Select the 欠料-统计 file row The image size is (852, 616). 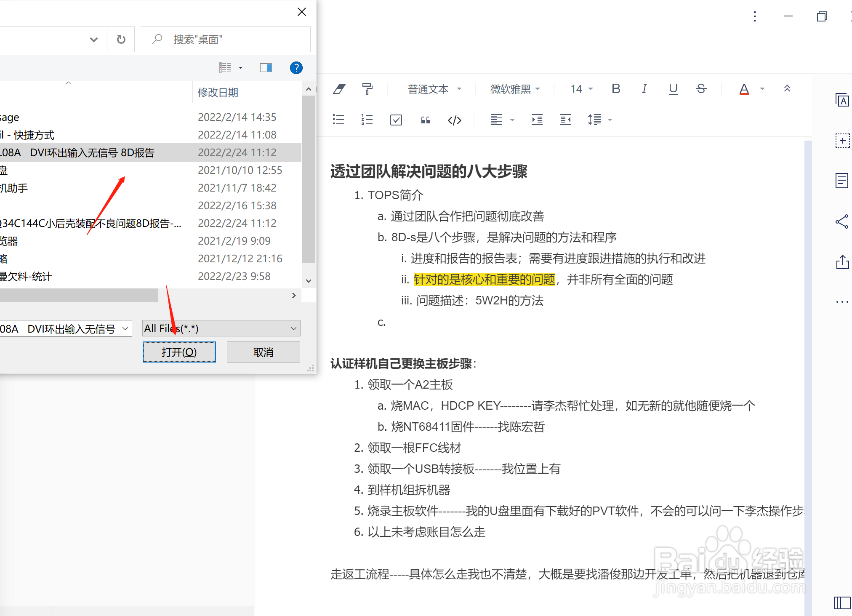(151, 276)
